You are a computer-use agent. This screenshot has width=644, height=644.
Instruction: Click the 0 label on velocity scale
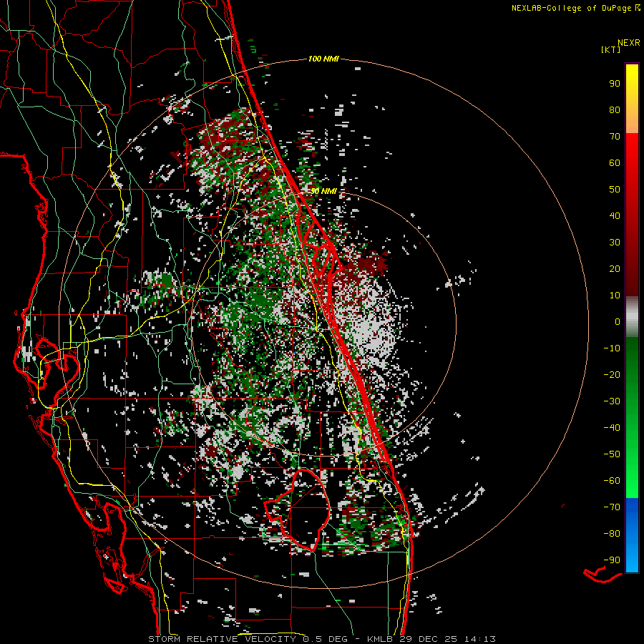pyautogui.click(x=618, y=321)
